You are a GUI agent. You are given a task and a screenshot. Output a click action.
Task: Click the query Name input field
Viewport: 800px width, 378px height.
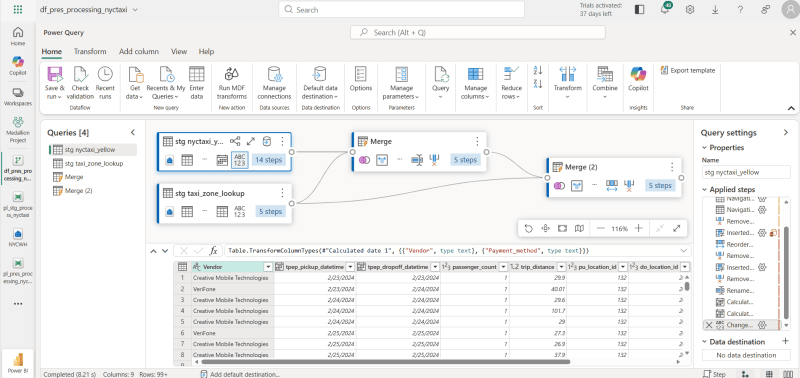[746, 172]
